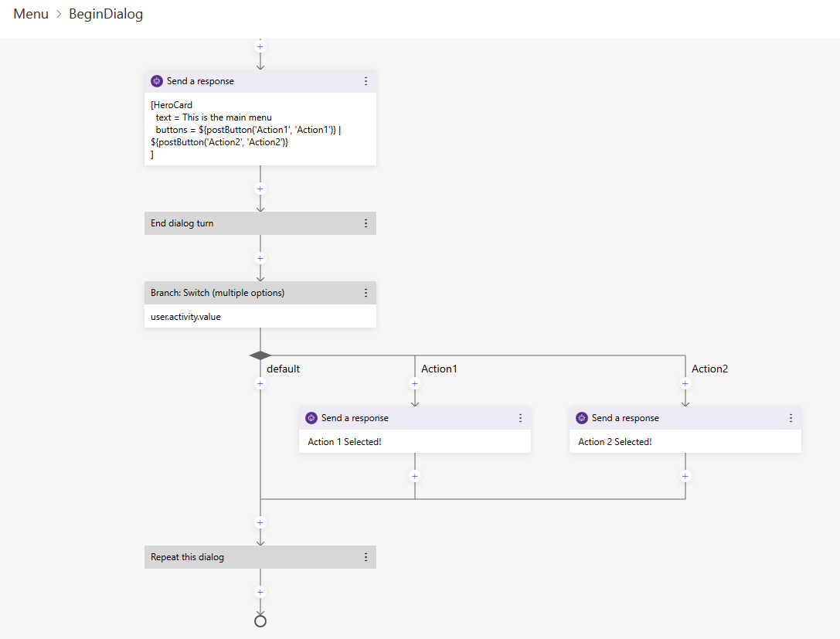840x639 pixels.
Task: Click the diamond branch connector below Switch node
Action: click(x=260, y=354)
